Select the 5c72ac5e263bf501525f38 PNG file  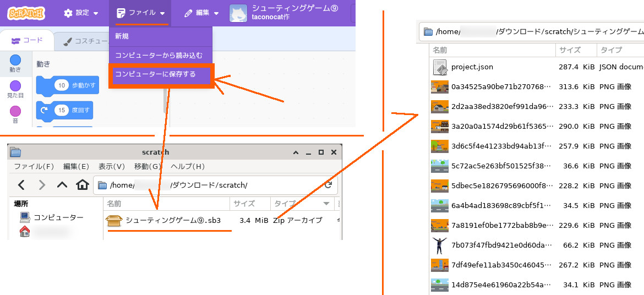[537, 166]
